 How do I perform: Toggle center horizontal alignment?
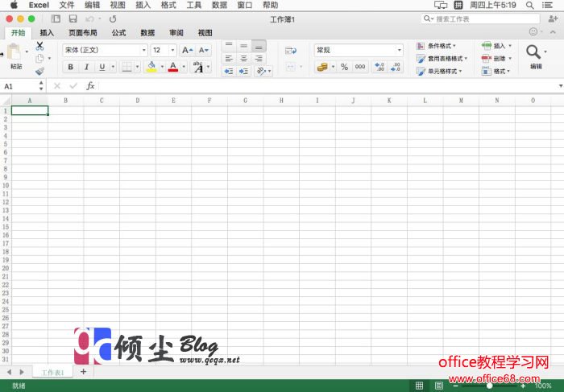tap(244, 58)
